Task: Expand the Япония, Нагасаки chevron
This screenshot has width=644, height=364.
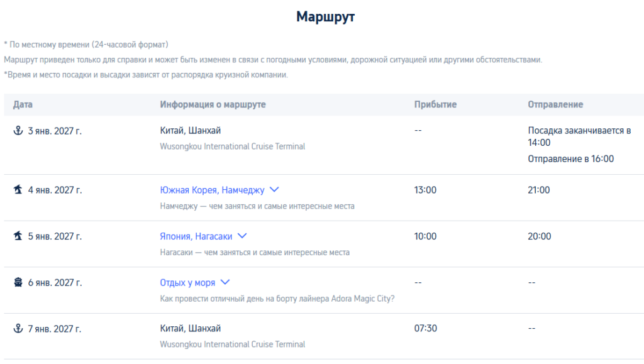Action: (x=242, y=236)
